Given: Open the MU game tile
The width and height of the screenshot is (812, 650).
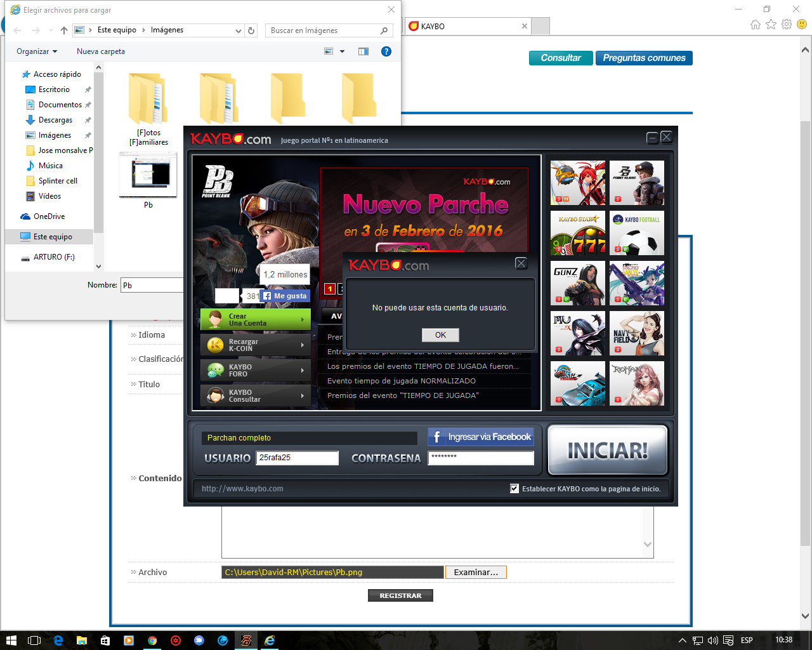Looking at the screenshot, I should (x=577, y=333).
